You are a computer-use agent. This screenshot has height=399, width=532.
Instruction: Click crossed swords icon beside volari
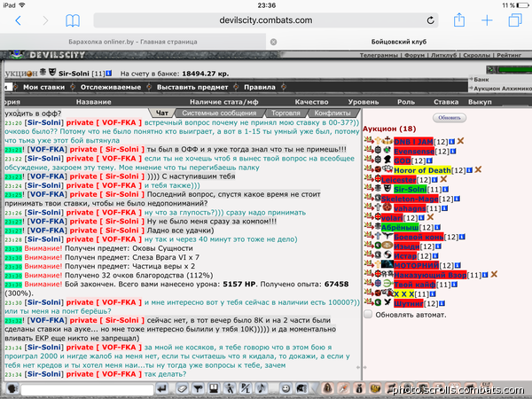tap(430, 217)
